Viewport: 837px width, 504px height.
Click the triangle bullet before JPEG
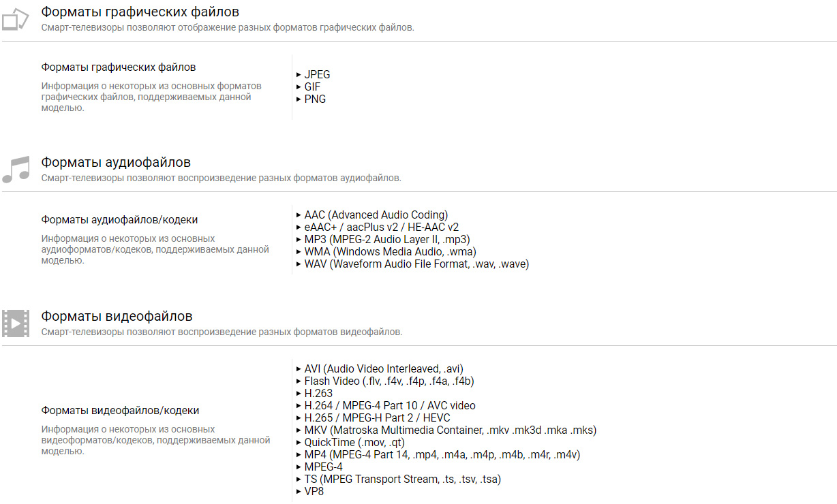click(x=299, y=75)
